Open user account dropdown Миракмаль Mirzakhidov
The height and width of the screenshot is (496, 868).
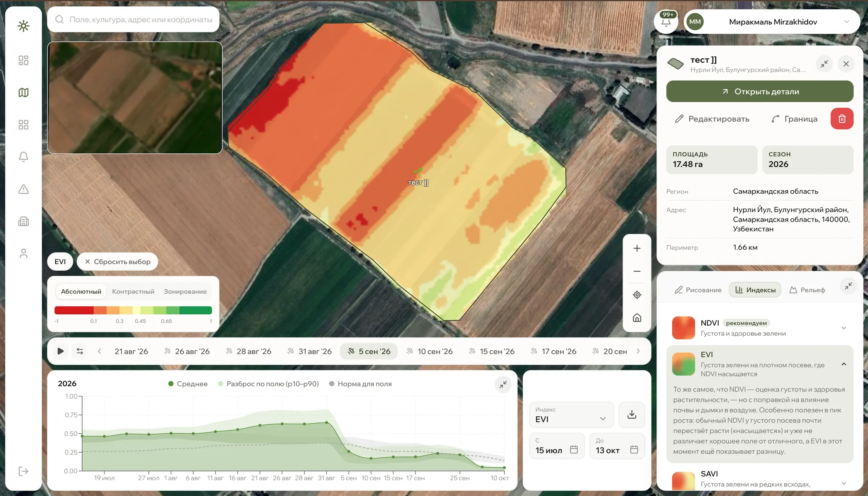772,22
